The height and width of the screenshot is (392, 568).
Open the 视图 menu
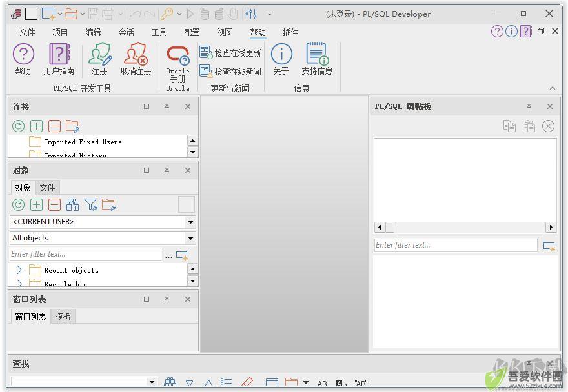[x=225, y=32]
